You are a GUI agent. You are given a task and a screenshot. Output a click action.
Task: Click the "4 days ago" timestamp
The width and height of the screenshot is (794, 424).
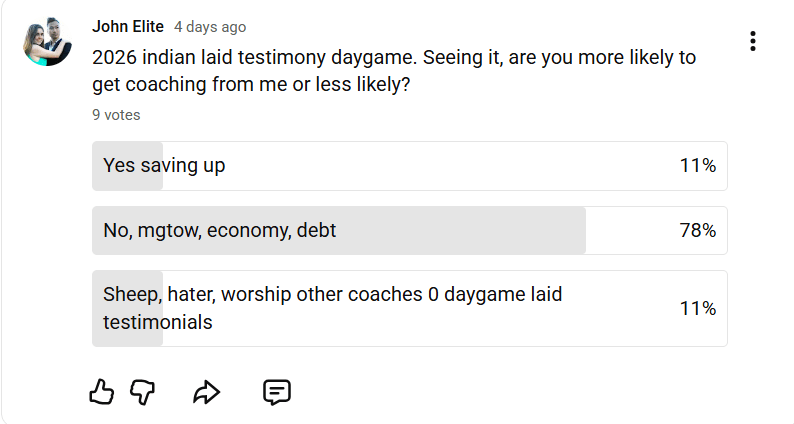[x=210, y=27]
